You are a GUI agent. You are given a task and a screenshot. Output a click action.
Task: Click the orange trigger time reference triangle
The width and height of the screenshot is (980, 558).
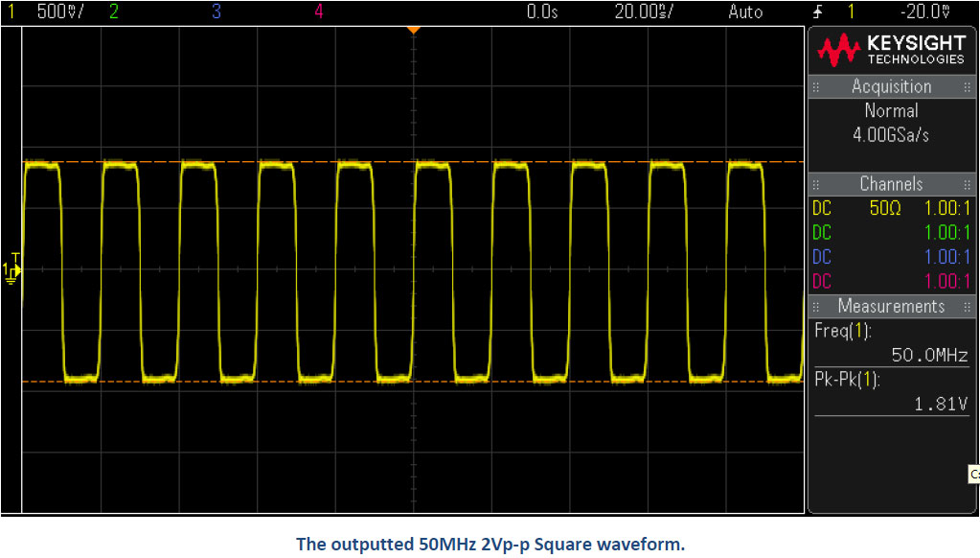pos(414,31)
